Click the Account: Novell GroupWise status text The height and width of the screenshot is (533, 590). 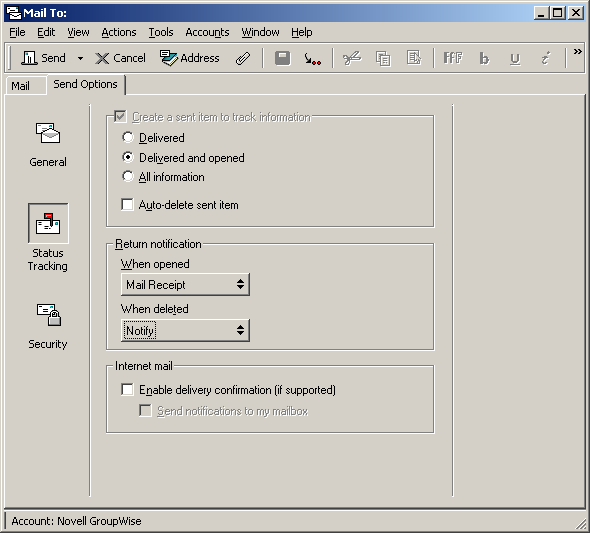(76, 521)
